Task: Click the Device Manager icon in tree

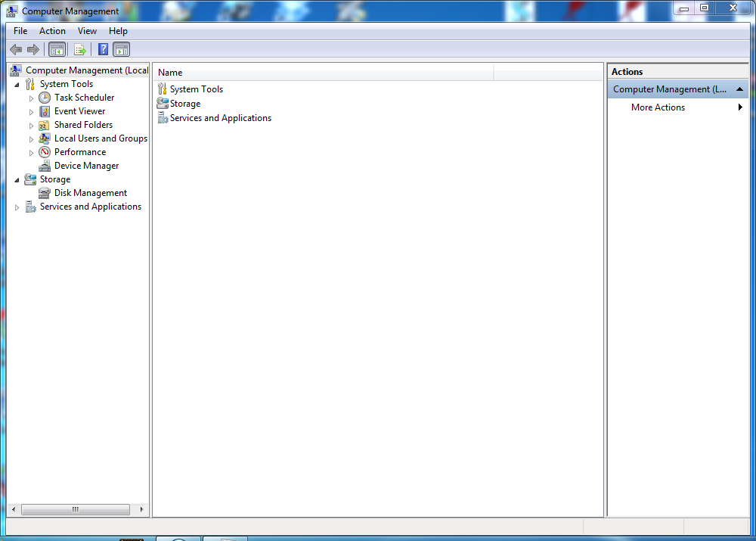Action: [45, 166]
